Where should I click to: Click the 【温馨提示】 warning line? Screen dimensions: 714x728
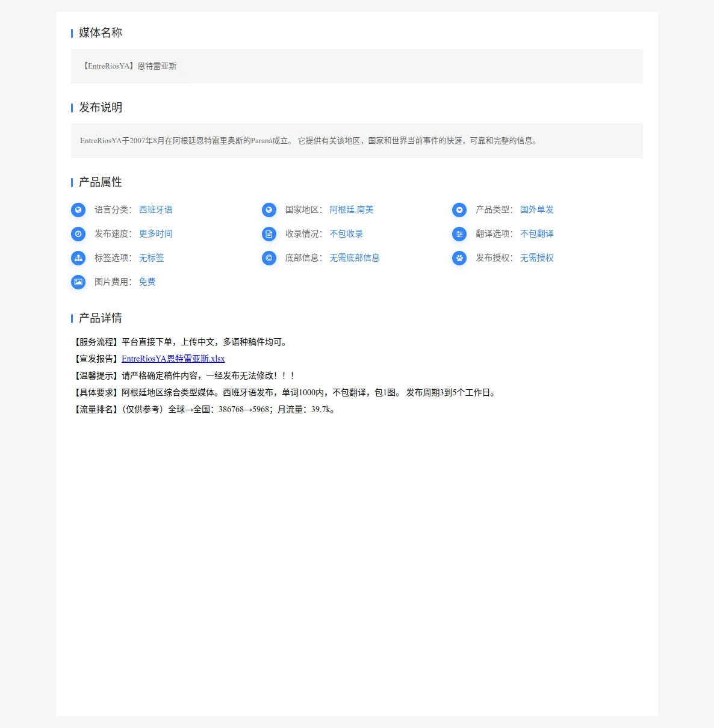[x=184, y=375]
